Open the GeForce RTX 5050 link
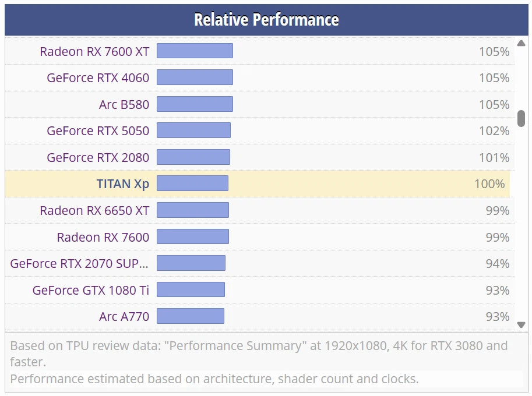This screenshot has width=532, height=396. coord(98,131)
